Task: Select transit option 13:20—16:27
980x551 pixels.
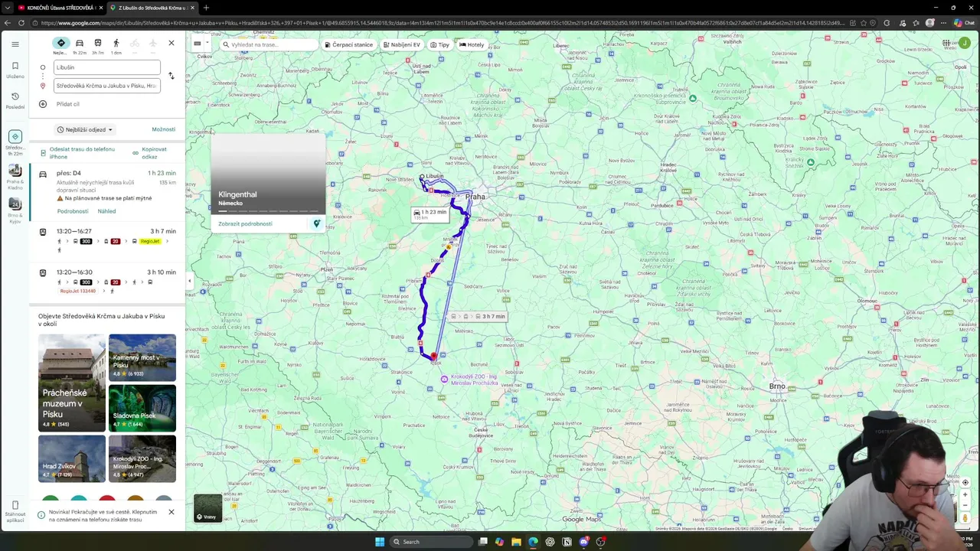Action: [107, 240]
